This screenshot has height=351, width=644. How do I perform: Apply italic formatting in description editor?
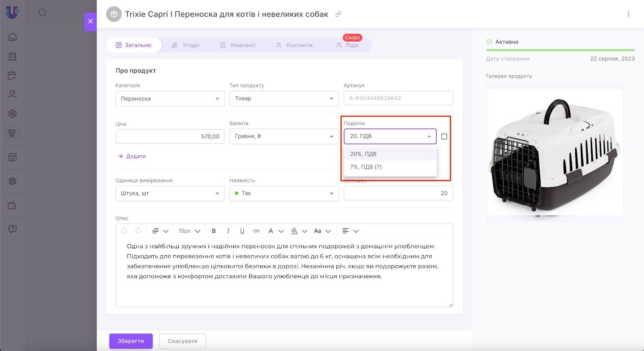click(x=228, y=231)
